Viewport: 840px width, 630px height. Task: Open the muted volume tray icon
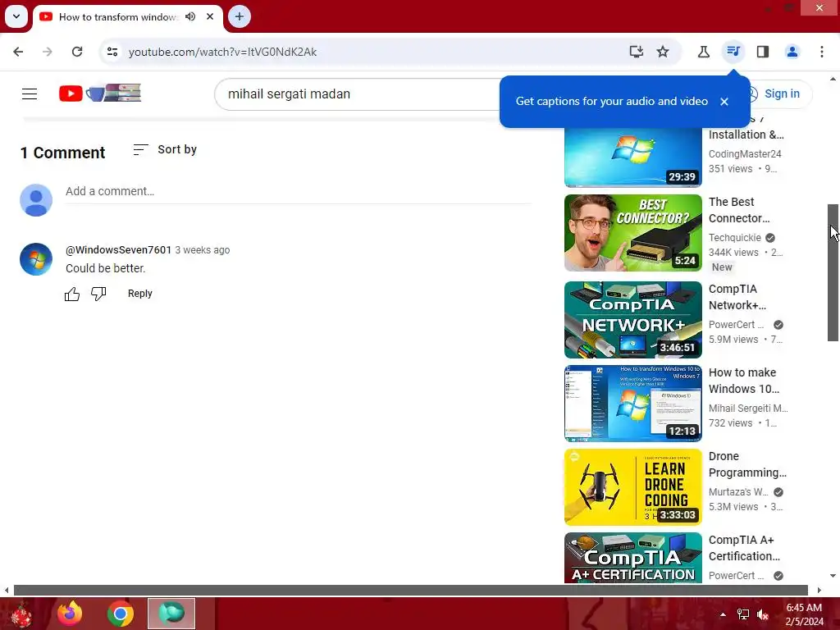pos(763,614)
